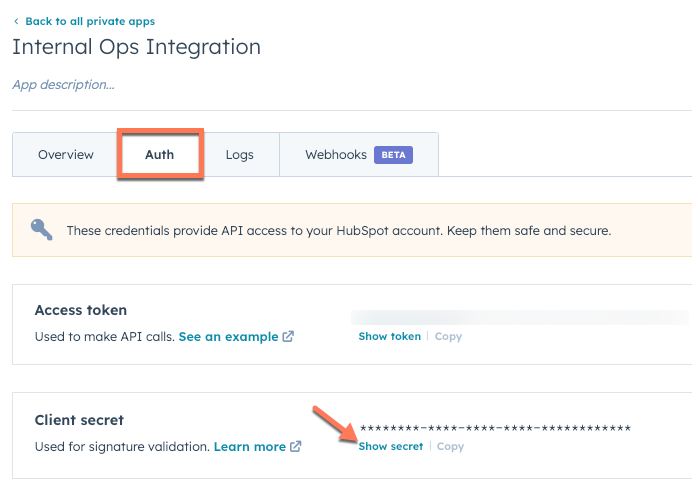This screenshot has height=494, width=692.
Task: Click 'Used to make API calls.' text
Action: 105,337
